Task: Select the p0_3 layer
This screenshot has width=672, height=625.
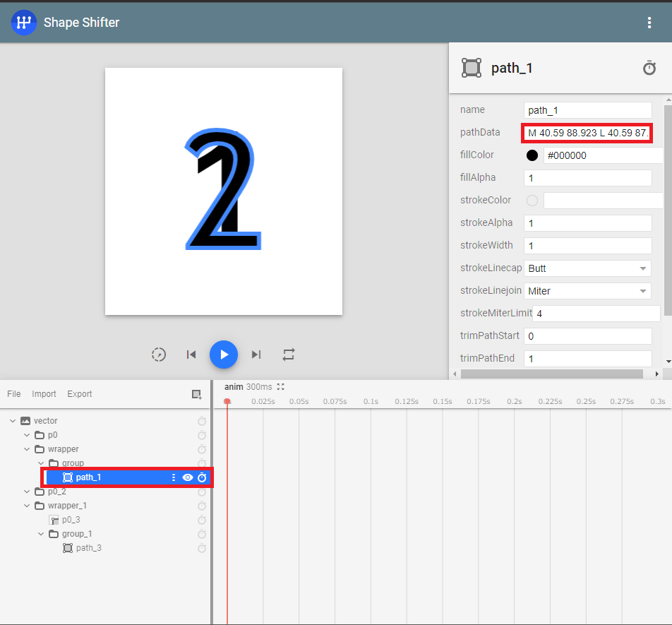Action: pyautogui.click(x=71, y=520)
